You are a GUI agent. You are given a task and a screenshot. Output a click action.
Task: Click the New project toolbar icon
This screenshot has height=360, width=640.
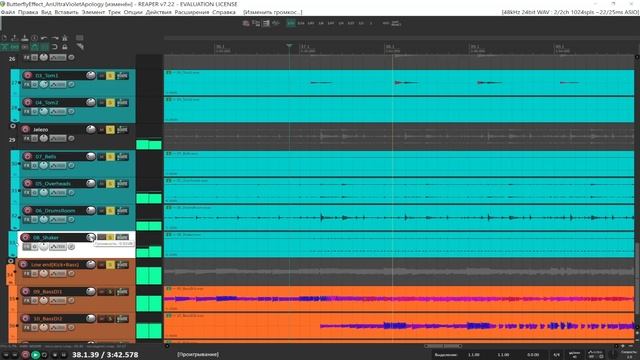[x=4, y=38]
